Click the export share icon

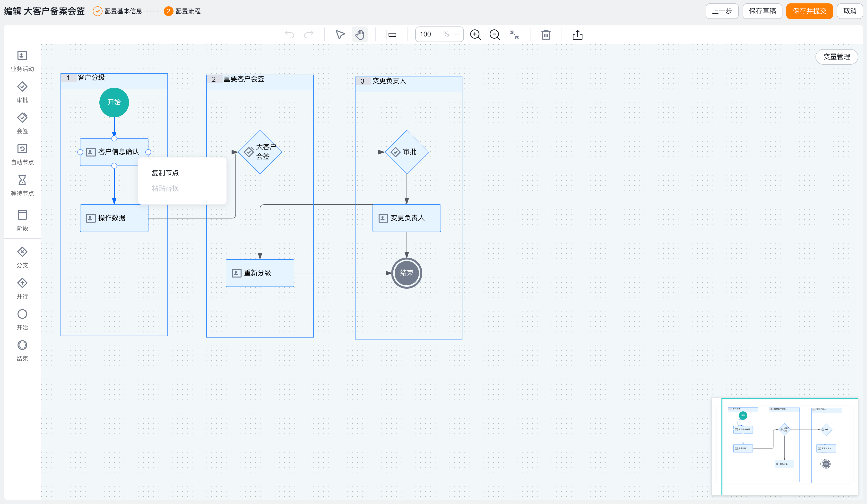point(578,35)
